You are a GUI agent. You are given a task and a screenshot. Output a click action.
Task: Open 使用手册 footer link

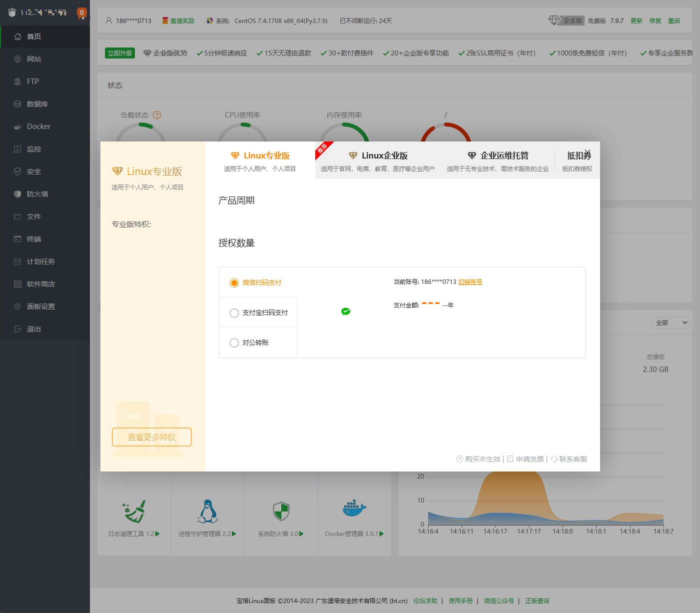coord(461,600)
